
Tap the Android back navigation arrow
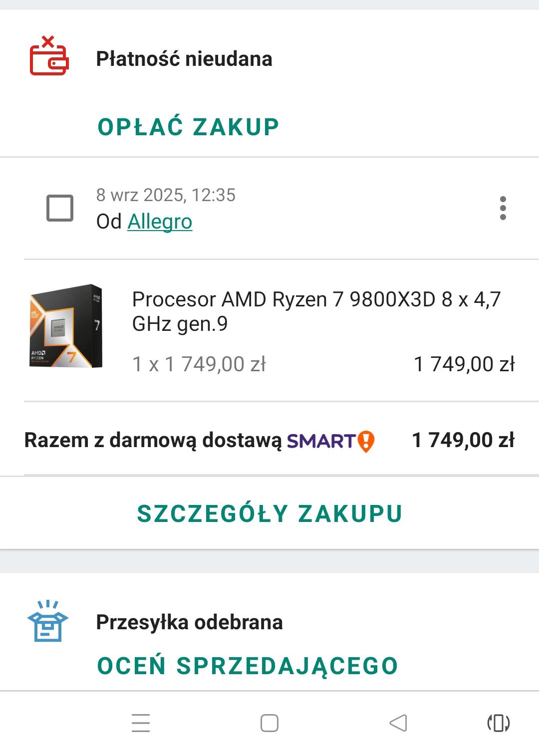(x=398, y=723)
